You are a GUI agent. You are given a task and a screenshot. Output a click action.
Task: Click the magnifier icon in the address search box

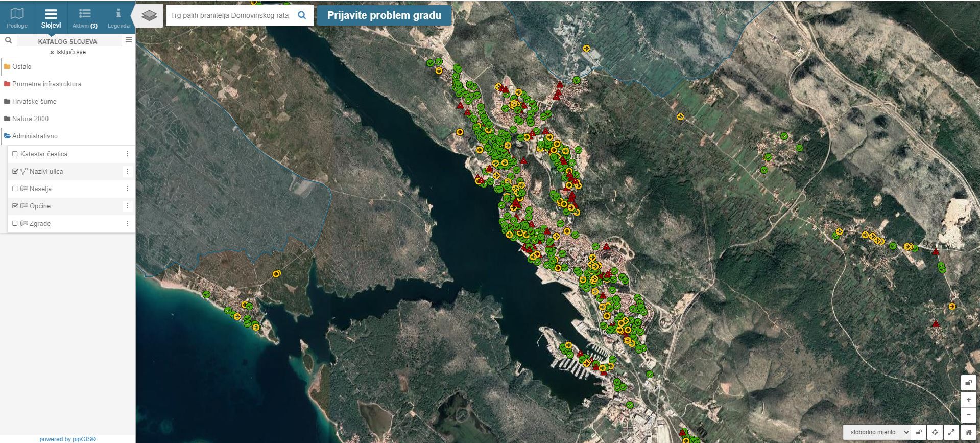point(302,15)
